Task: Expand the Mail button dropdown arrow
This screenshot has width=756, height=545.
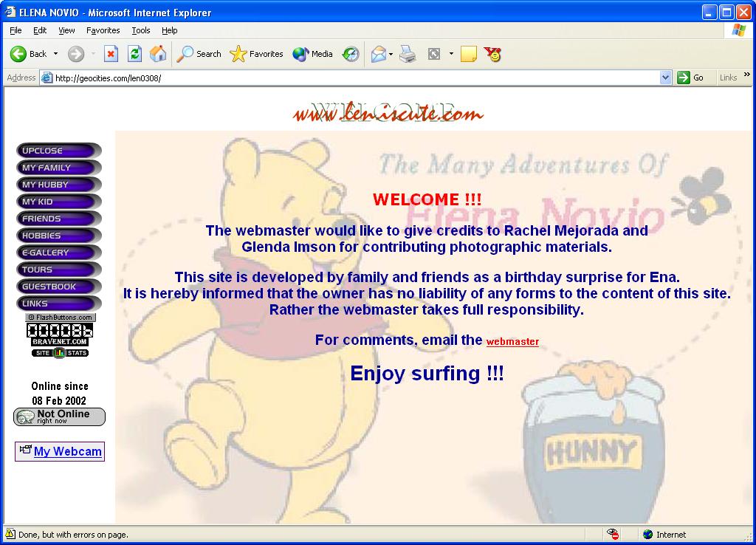Action: (x=391, y=54)
